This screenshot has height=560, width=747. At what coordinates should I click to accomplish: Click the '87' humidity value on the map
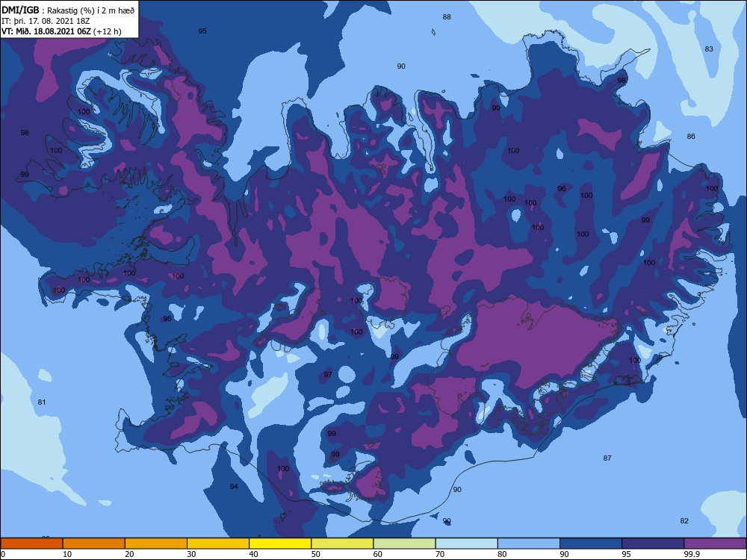pos(607,458)
